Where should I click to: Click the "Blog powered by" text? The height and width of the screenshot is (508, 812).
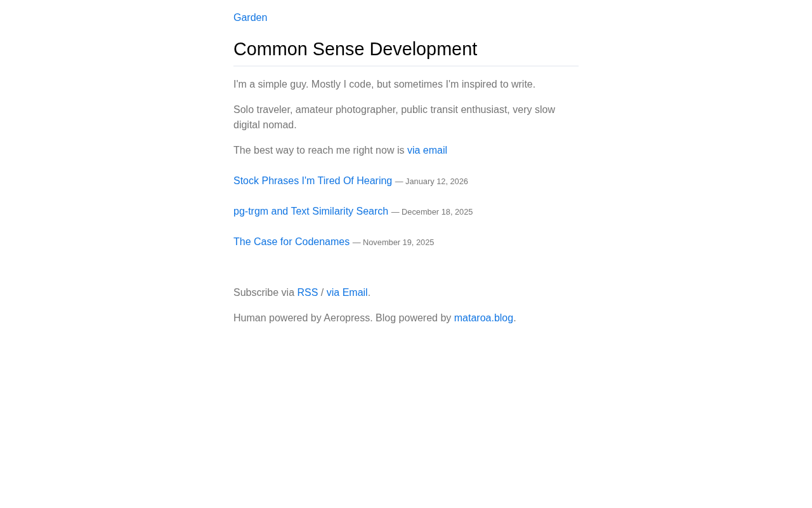click(413, 318)
